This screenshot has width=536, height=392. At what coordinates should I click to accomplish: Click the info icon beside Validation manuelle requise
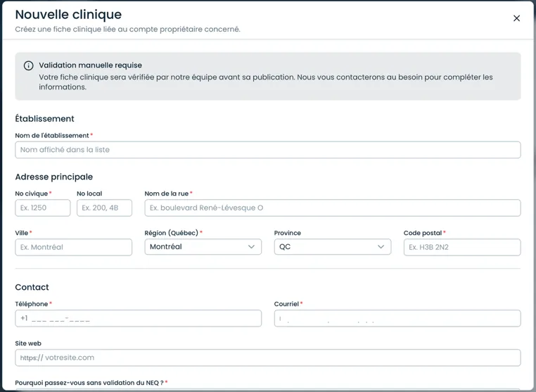[28, 65]
